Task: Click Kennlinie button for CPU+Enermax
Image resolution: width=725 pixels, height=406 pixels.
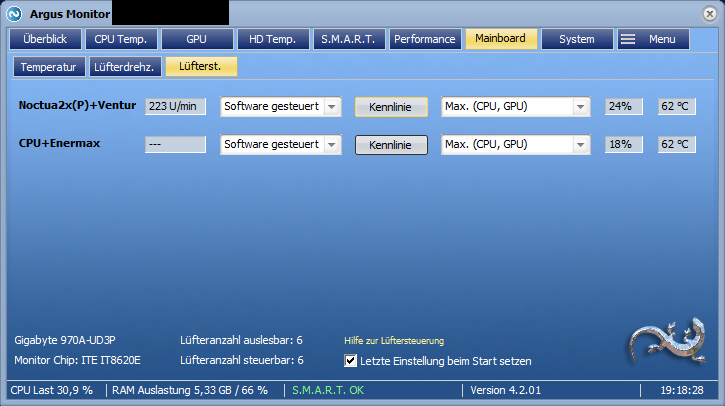Action: click(391, 145)
